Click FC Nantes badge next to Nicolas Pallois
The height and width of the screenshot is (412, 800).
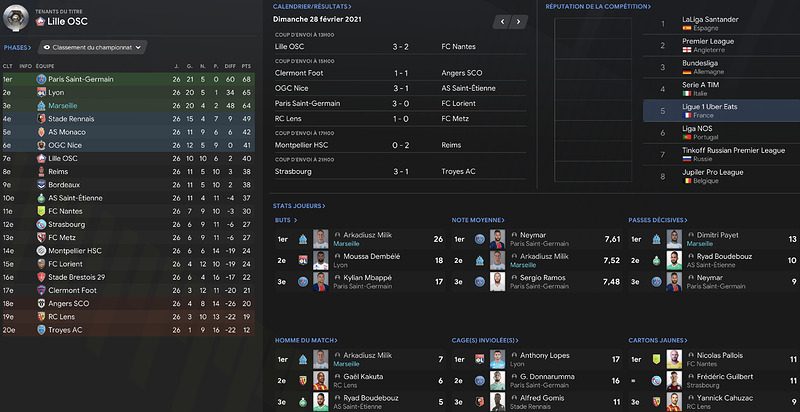pyautogui.click(x=656, y=359)
